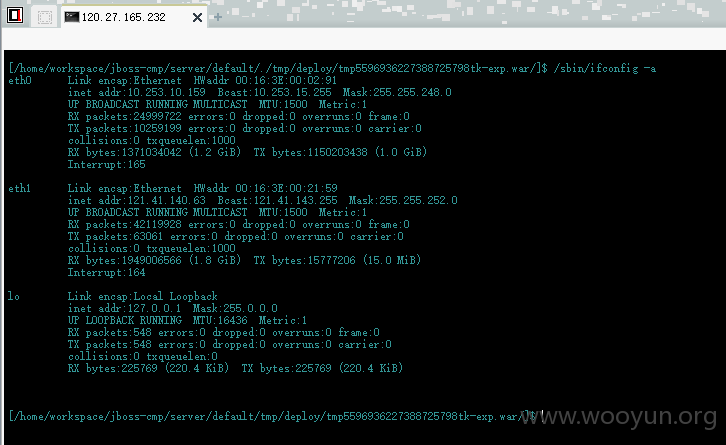The width and height of the screenshot is (726, 445).
Task: Click TX bytes:1150203438 value
Action: coord(310,152)
